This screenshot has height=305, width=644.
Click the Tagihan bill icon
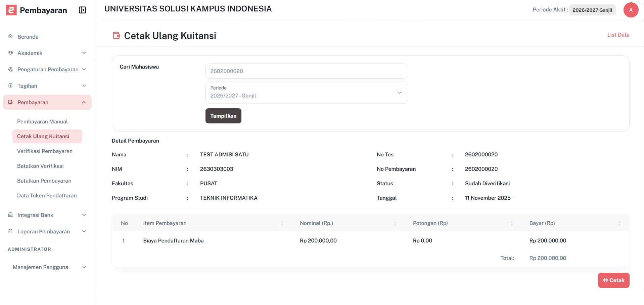pyautogui.click(x=10, y=85)
